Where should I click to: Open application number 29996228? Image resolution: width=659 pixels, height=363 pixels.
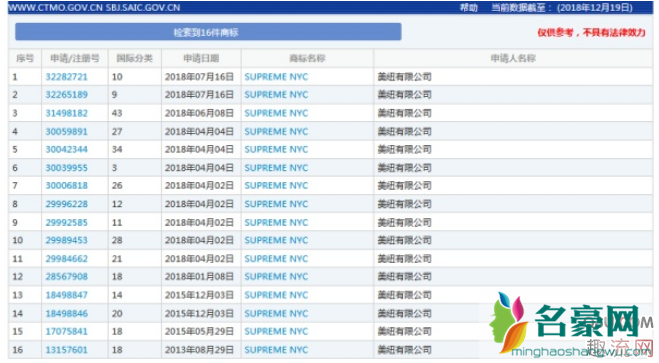pyautogui.click(x=66, y=204)
